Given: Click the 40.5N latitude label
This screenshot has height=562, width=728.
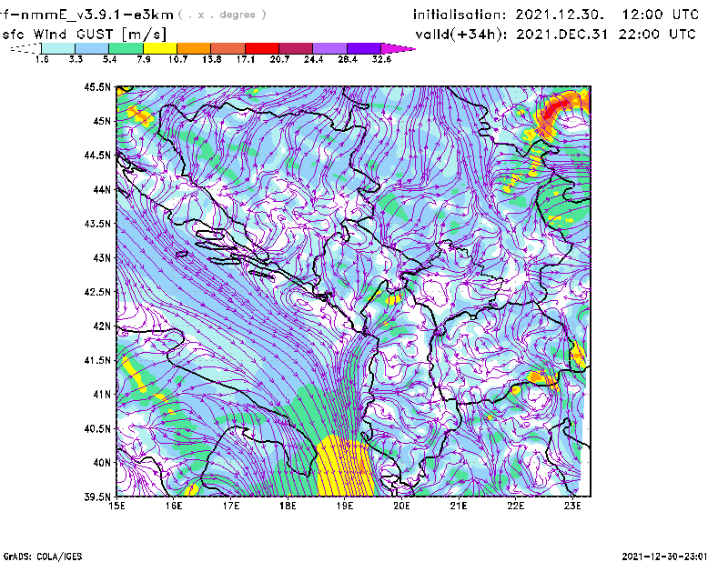Looking at the screenshot, I should coord(97,428).
